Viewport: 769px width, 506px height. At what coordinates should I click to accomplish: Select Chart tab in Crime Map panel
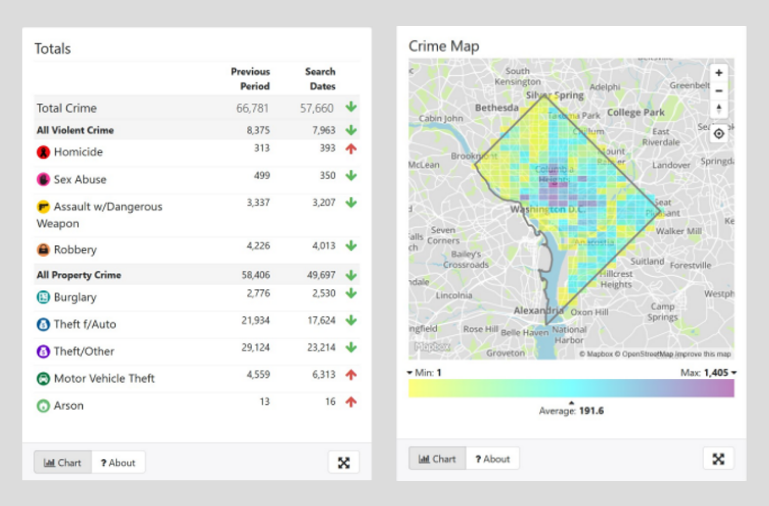437,459
